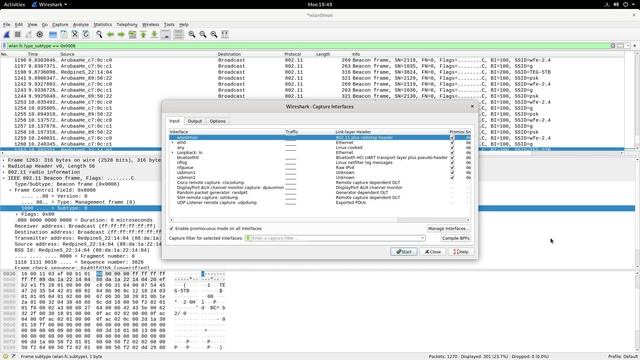Jump to the first packet with the up arrow icon
640x360 pixels.
pos(143,35)
